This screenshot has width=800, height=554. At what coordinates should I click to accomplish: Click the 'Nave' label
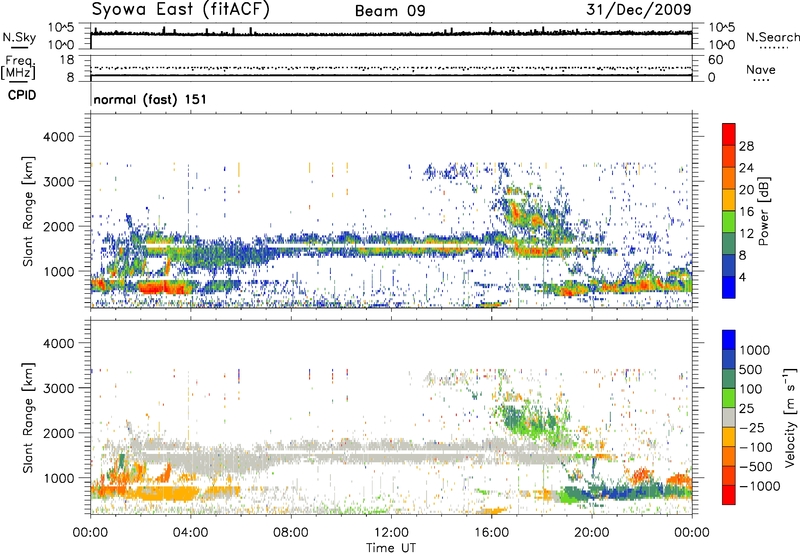pos(760,70)
